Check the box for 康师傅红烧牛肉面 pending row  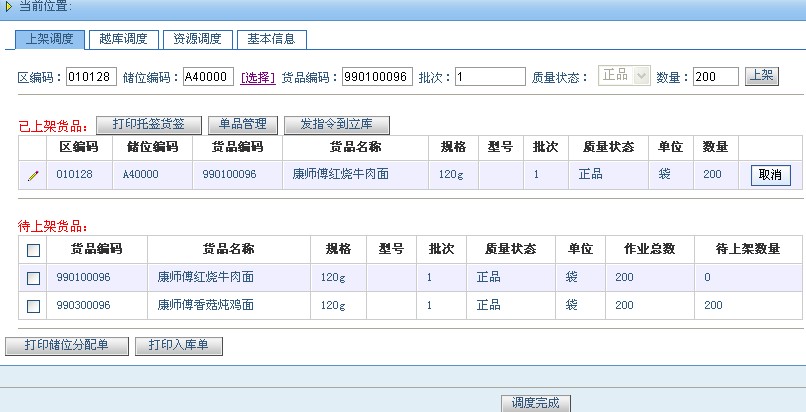click(x=33, y=278)
